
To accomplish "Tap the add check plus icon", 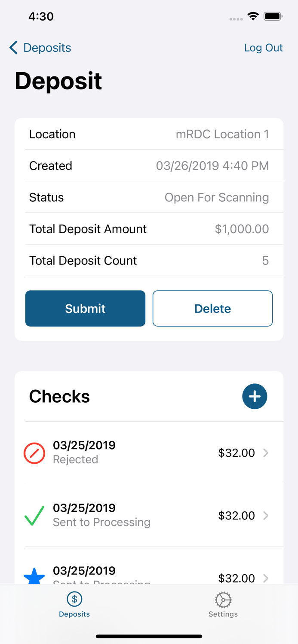I will pyautogui.click(x=255, y=396).
